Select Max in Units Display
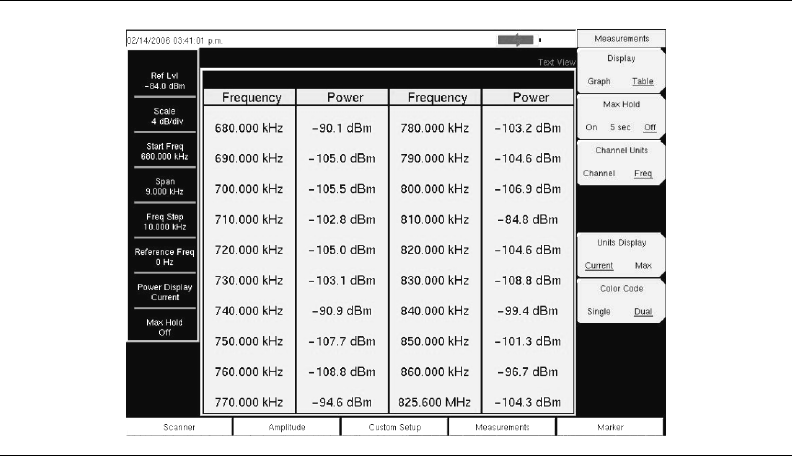The height and width of the screenshot is (456, 792). pyautogui.click(x=643, y=266)
